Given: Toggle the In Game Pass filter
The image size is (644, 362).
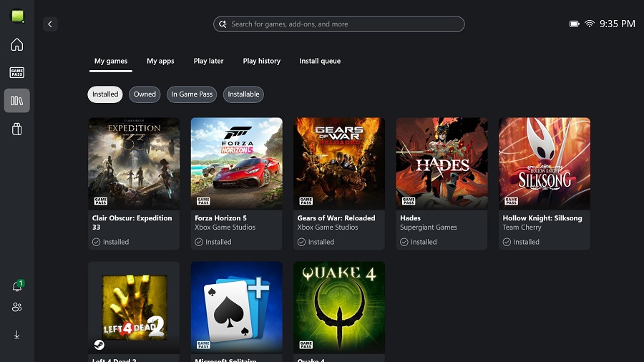Looking at the screenshot, I should [192, 94].
